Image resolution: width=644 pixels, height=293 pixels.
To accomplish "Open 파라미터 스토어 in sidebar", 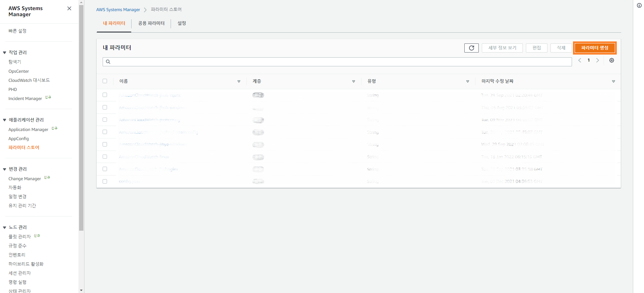I will click(24, 148).
